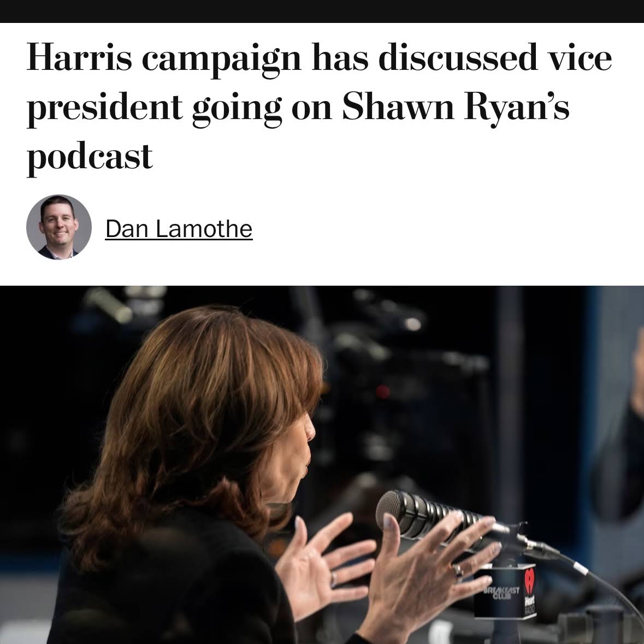Click Dan Lamothe's circular profile photo
This screenshot has height=644, width=644.
59,227
